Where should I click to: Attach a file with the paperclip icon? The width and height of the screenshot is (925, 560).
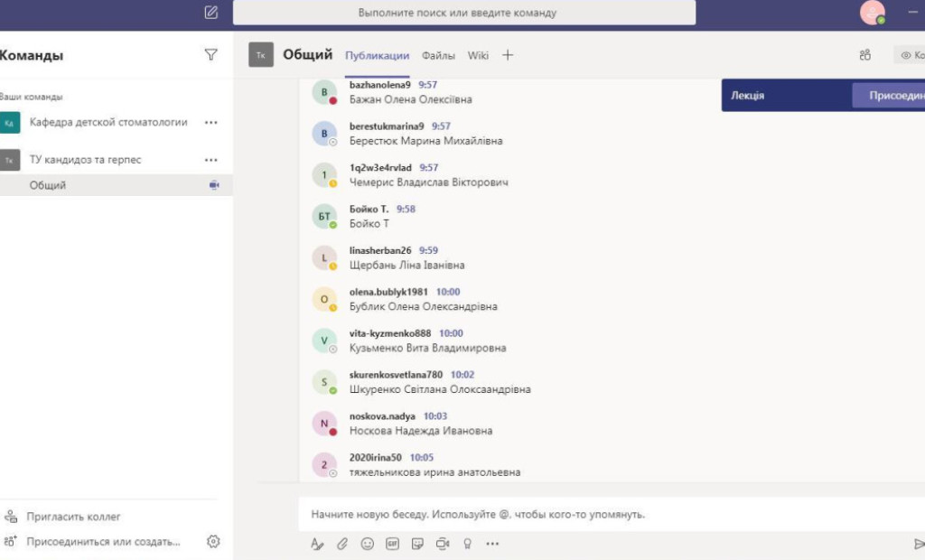coord(342,544)
